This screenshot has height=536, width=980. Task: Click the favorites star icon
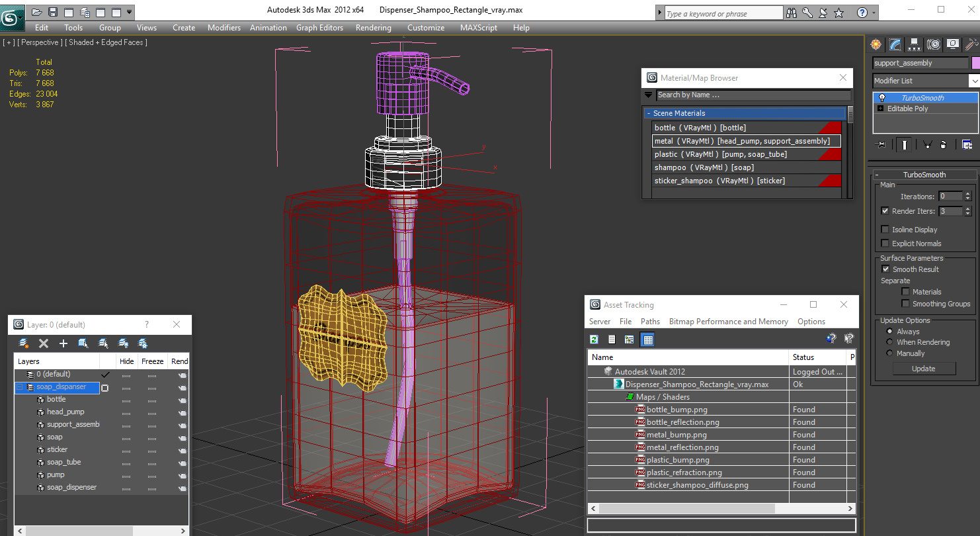[839, 13]
